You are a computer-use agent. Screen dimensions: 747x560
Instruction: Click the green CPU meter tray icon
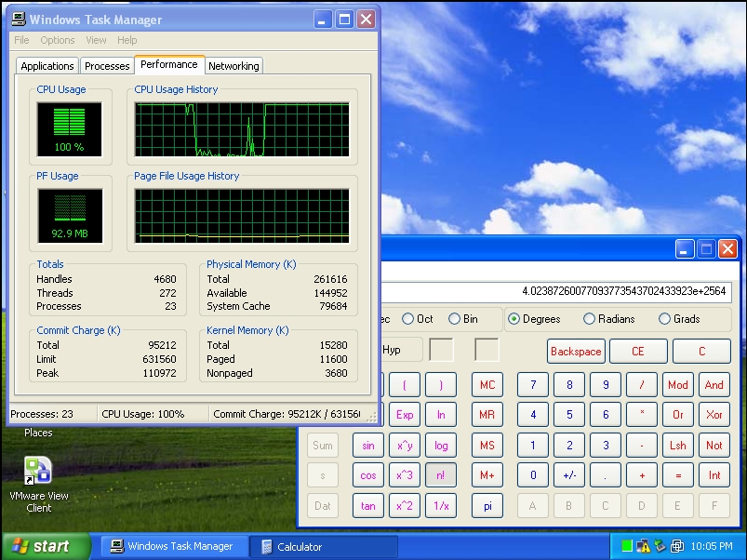click(626, 546)
